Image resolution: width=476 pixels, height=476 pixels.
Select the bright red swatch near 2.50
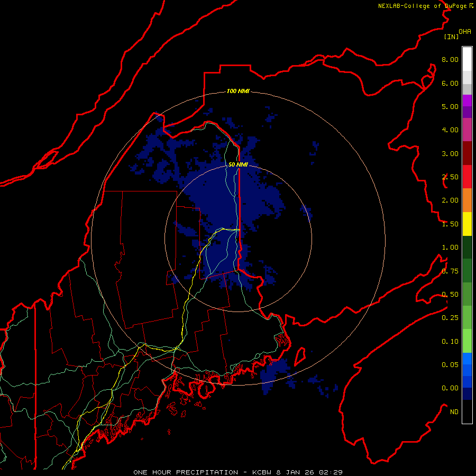(467, 177)
